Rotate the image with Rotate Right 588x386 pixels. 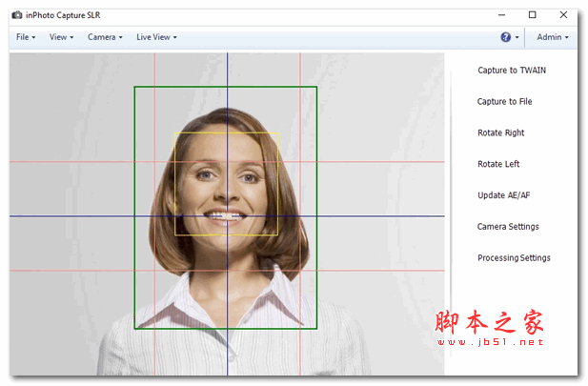[500, 133]
